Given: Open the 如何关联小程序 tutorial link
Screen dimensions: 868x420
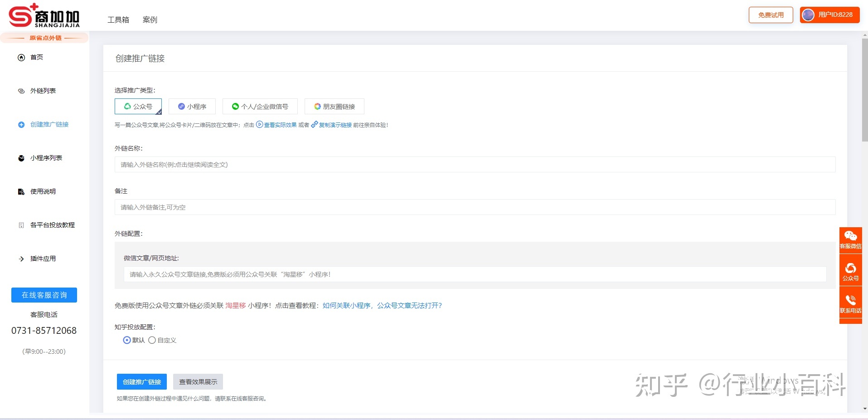Looking at the screenshot, I should (x=347, y=306).
